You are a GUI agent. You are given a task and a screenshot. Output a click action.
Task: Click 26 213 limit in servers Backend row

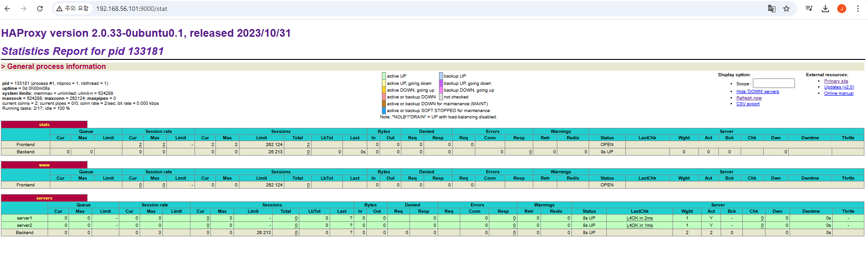263,233
